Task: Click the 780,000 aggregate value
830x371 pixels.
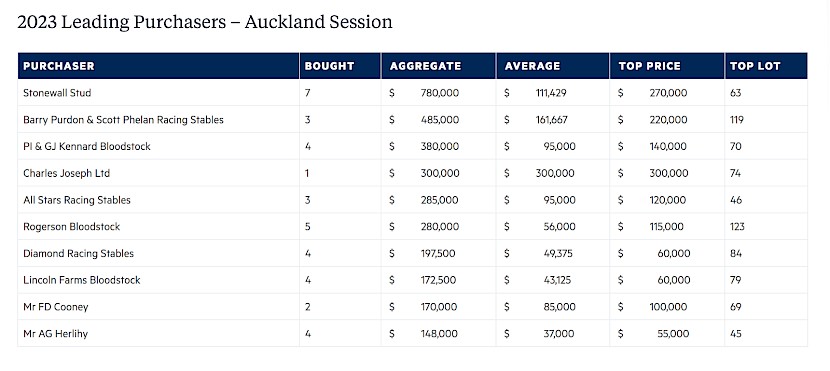Action: tap(440, 93)
